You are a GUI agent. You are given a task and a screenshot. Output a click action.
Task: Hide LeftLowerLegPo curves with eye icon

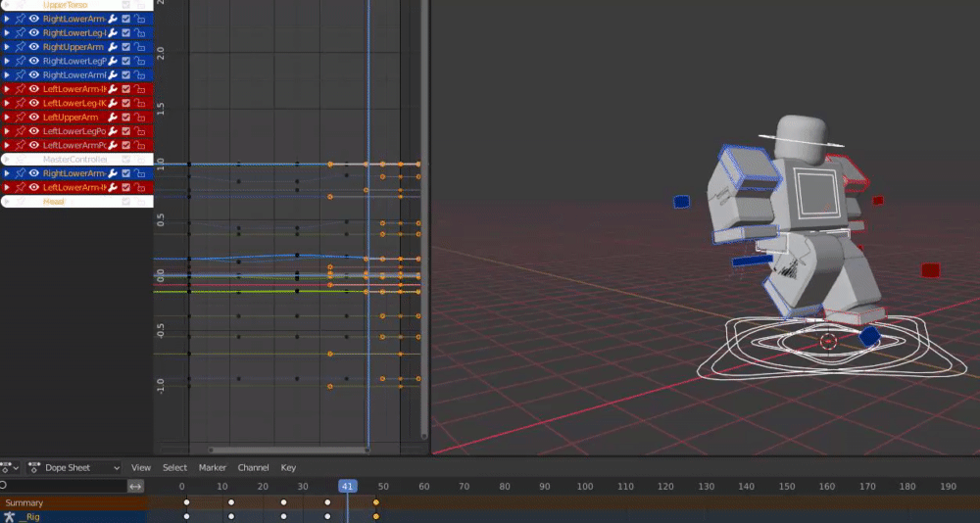pyautogui.click(x=33, y=131)
